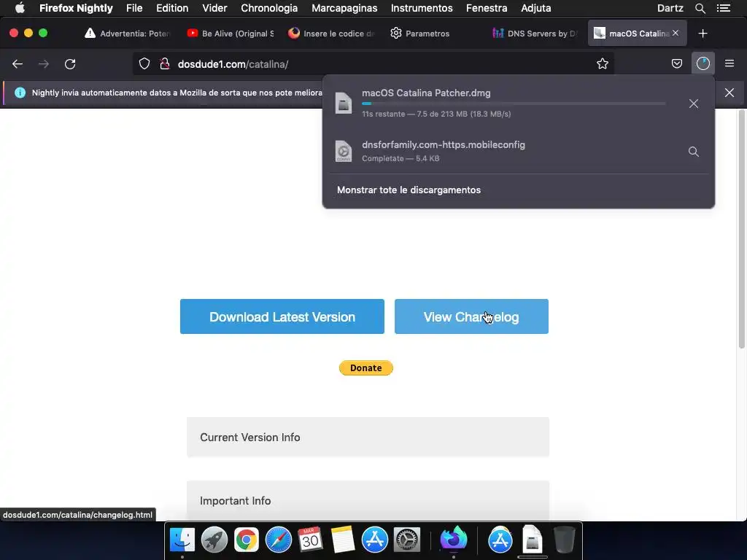Screen dimensions: 747x560
Task: Open Control Center list icon in menu bar
Action: (x=723, y=8)
